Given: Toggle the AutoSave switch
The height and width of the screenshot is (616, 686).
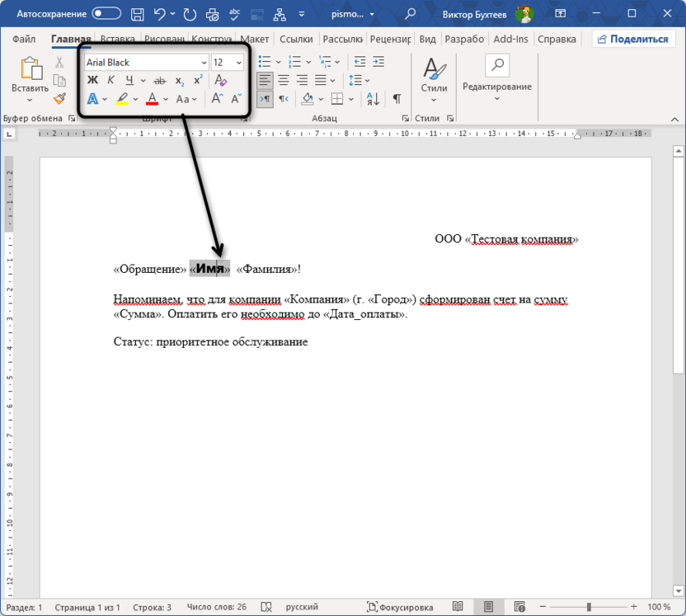Looking at the screenshot, I should pos(106,14).
